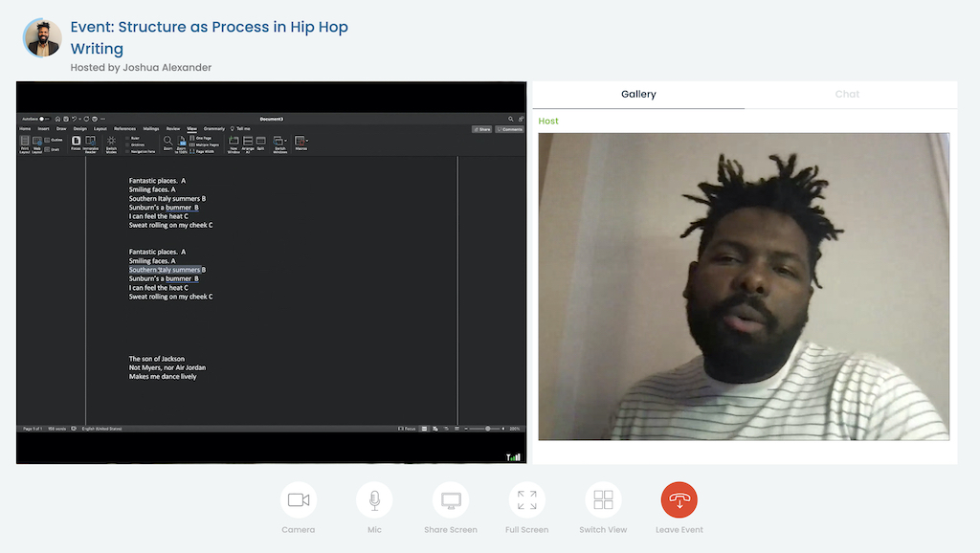
Task: Open the Undo history dropdown arrow
Action: 80,119
